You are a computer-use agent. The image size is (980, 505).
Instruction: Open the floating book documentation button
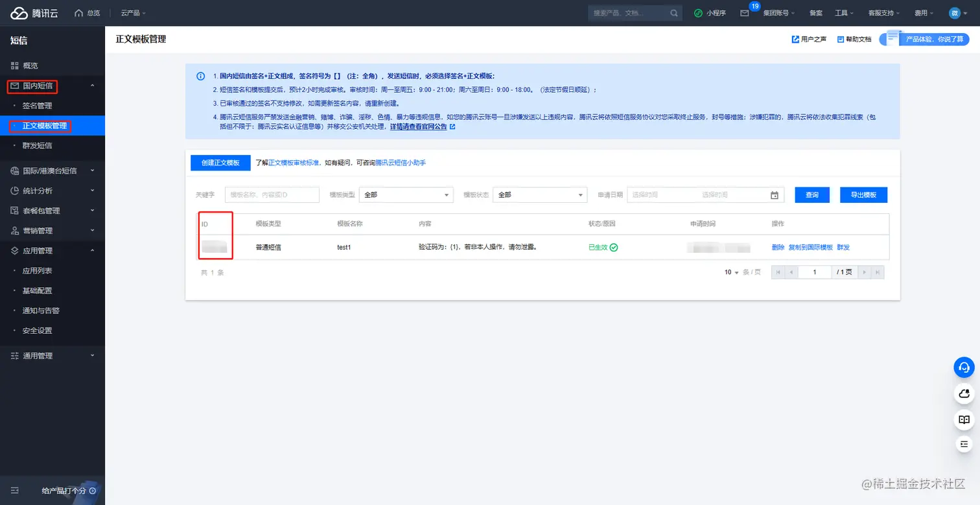tap(964, 419)
